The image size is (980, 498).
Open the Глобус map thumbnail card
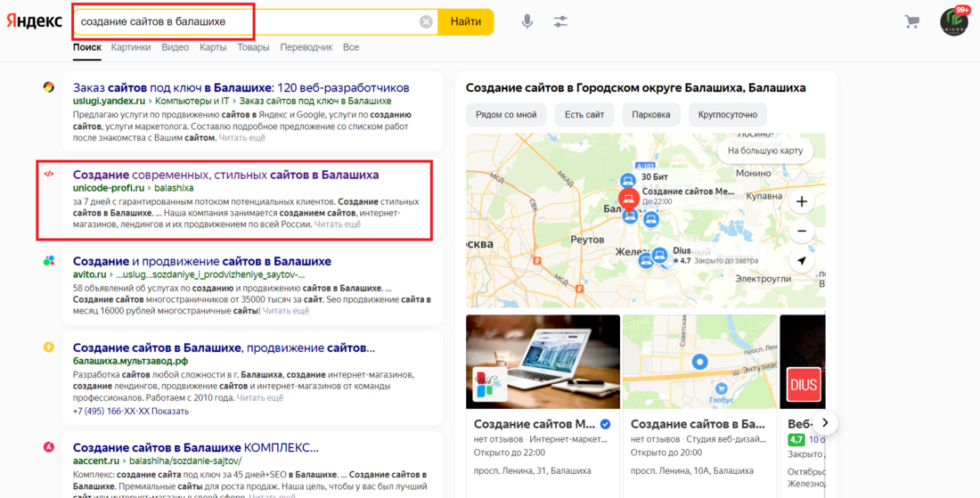(x=700, y=362)
